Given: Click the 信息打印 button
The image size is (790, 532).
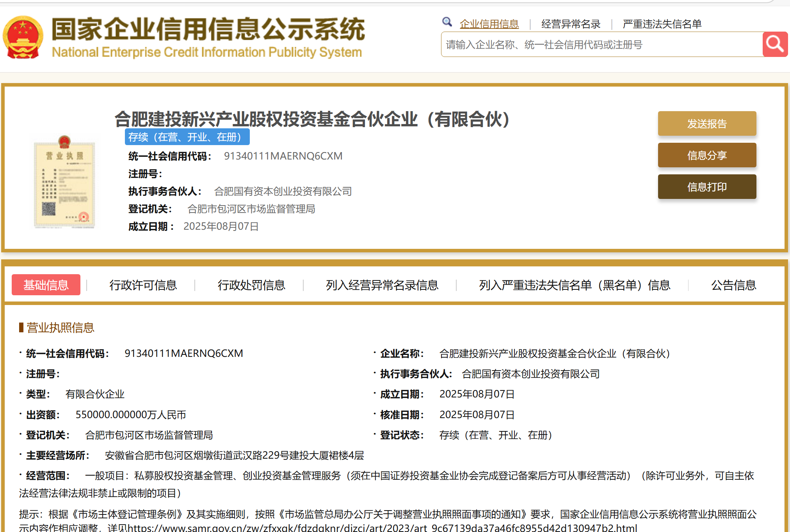Looking at the screenshot, I should (x=707, y=187).
